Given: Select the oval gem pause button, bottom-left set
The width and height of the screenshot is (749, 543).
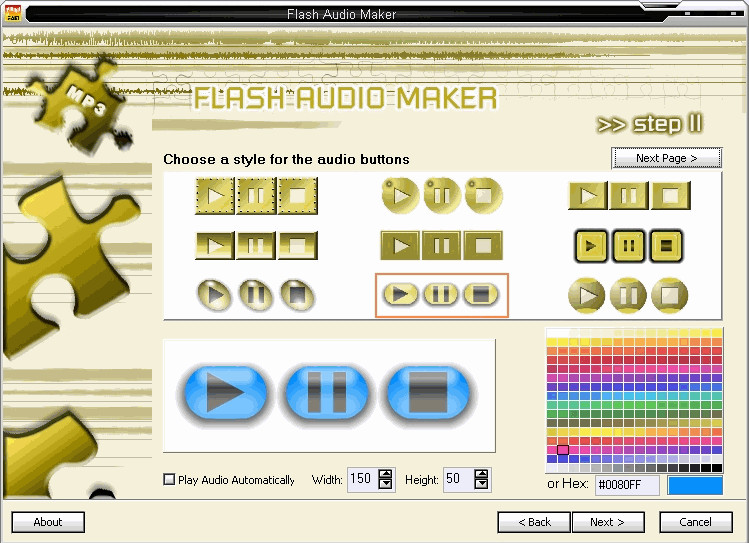Looking at the screenshot, I should click(256, 295).
